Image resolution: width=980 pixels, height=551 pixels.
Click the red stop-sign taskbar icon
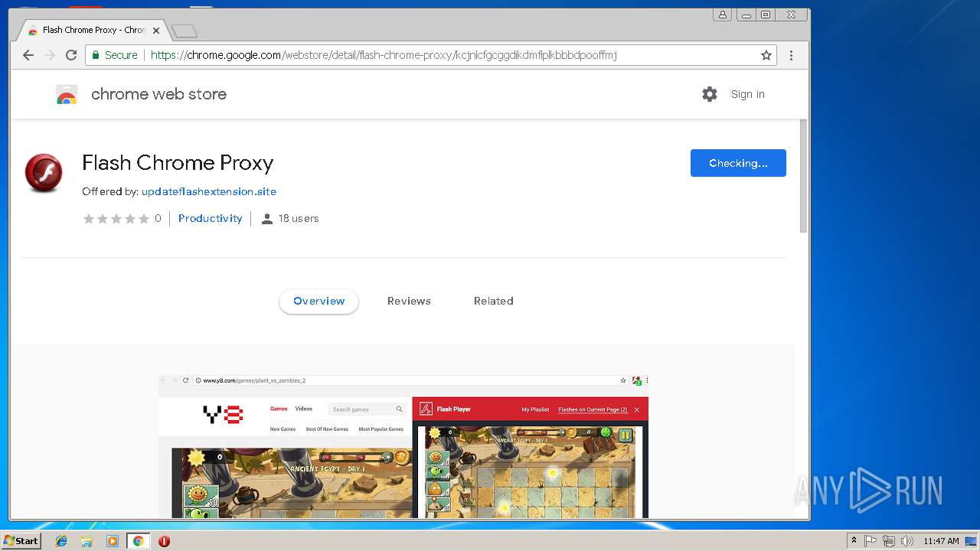pyautogui.click(x=164, y=541)
